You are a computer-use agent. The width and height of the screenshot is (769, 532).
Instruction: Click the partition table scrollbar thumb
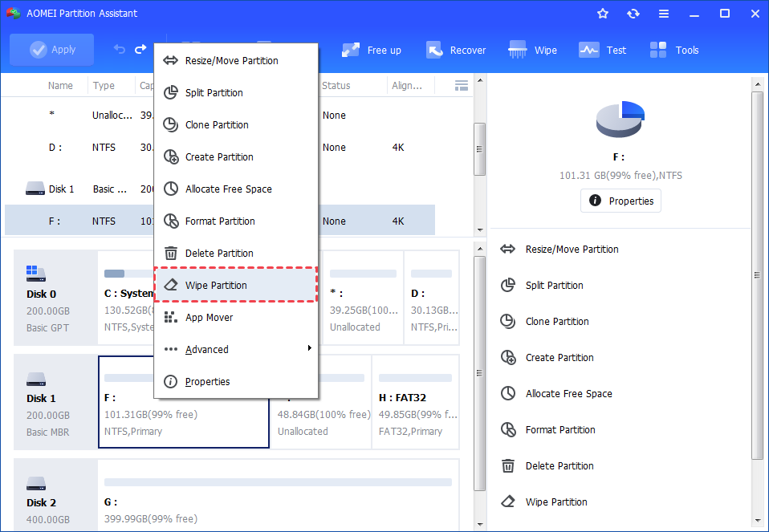click(x=479, y=149)
